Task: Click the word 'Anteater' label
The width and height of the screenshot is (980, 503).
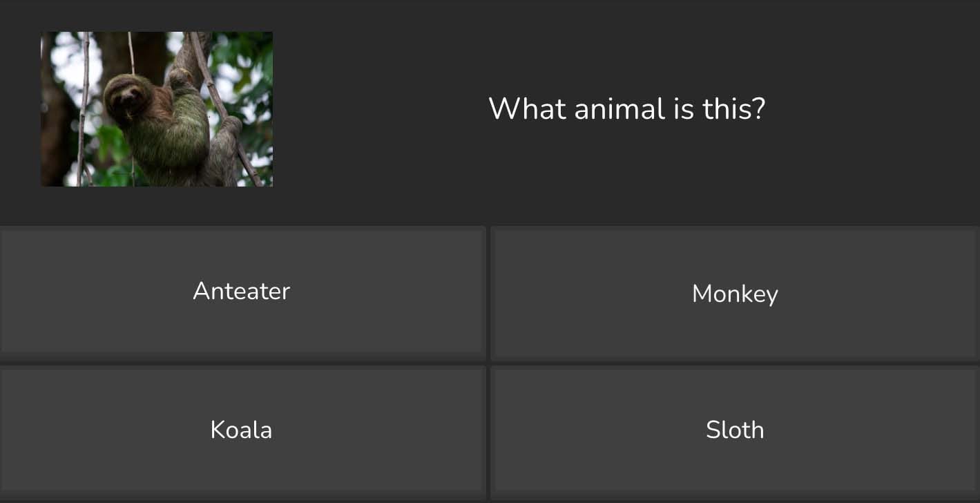Action: [x=241, y=291]
